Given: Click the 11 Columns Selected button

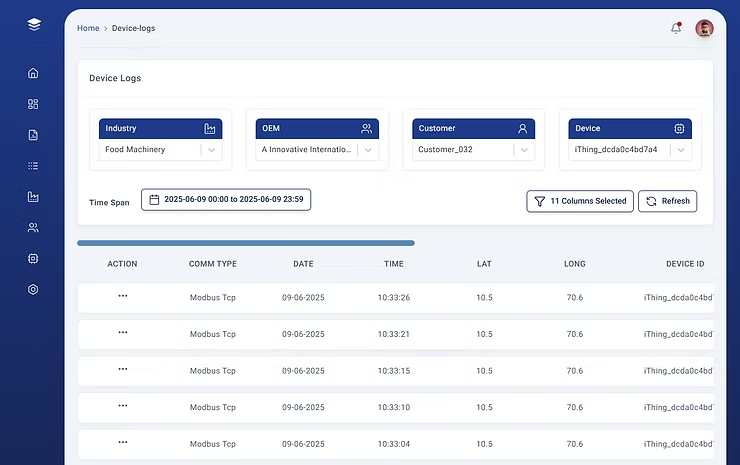Looking at the screenshot, I should coord(580,201).
